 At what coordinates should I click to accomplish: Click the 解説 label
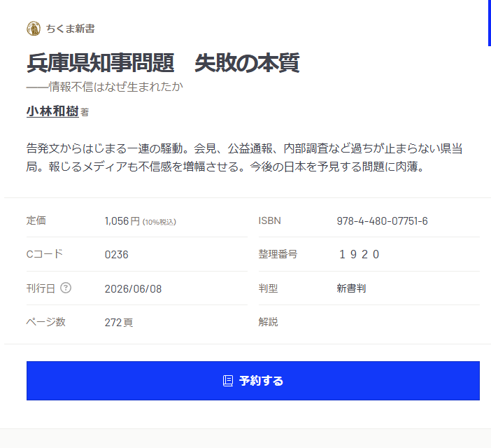pos(268,322)
